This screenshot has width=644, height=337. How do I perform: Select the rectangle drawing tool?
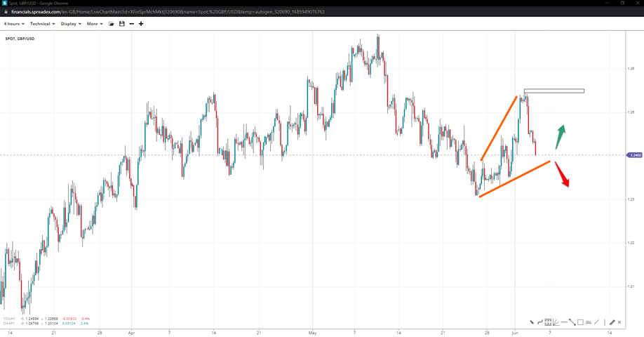[580, 322]
